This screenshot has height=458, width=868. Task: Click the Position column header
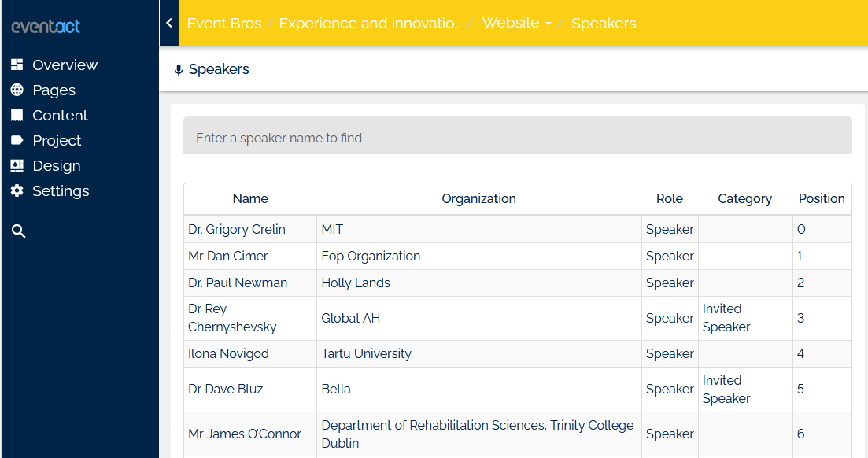821,198
